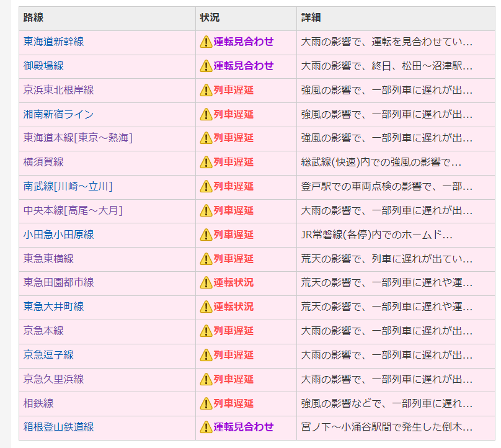This screenshot has width=501, height=448.
Task: Click 運転見合わせ status for 御殿場線
Action: tap(244, 66)
